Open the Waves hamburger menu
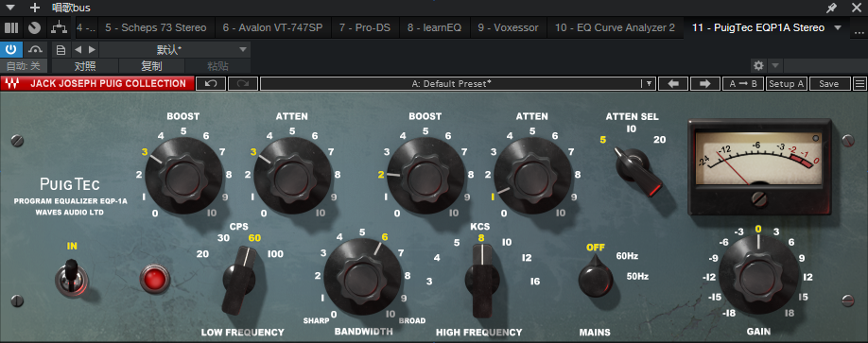Image resolution: width=868 pixels, height=343 pixels. pos(859,83)
